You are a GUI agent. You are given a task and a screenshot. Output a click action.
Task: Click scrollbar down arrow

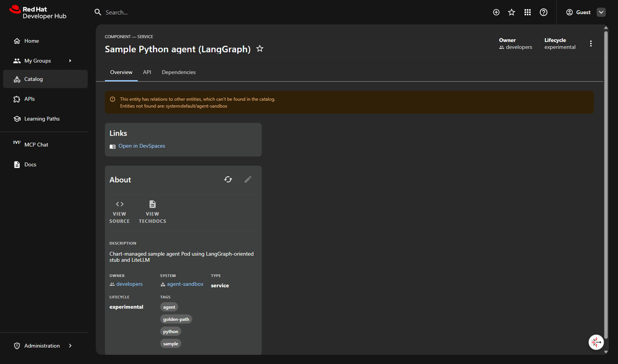click(x=606, y=352)
